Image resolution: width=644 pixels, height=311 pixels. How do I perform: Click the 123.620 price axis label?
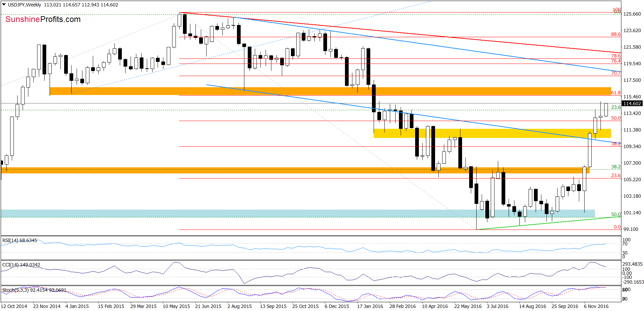632,30
